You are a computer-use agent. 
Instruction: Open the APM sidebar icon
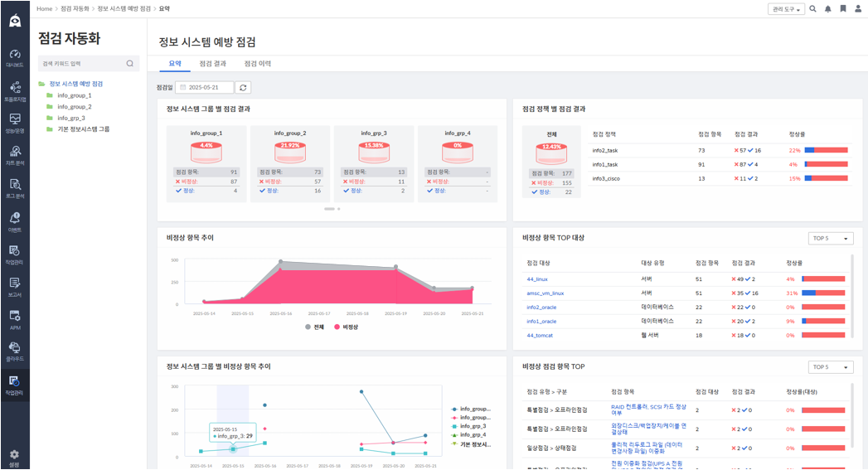pos(15,319)
